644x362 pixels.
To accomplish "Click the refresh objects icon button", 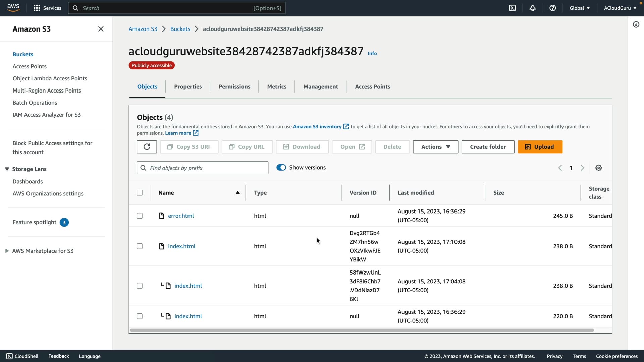I will (x=147, y=147).
